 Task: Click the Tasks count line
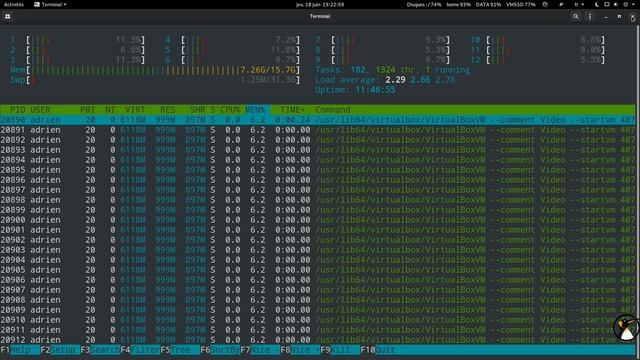[x=393, y=70]
